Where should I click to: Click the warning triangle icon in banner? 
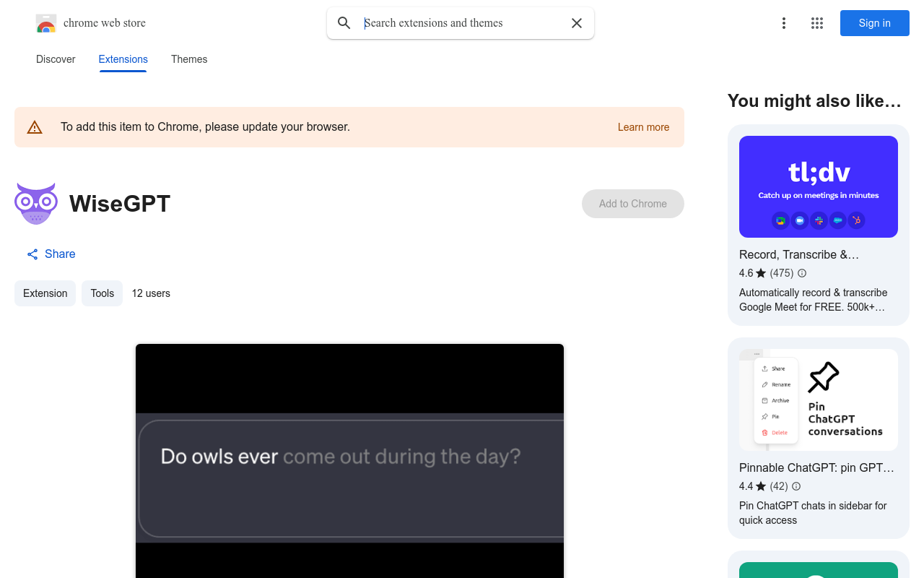click(x=35, y=127)
